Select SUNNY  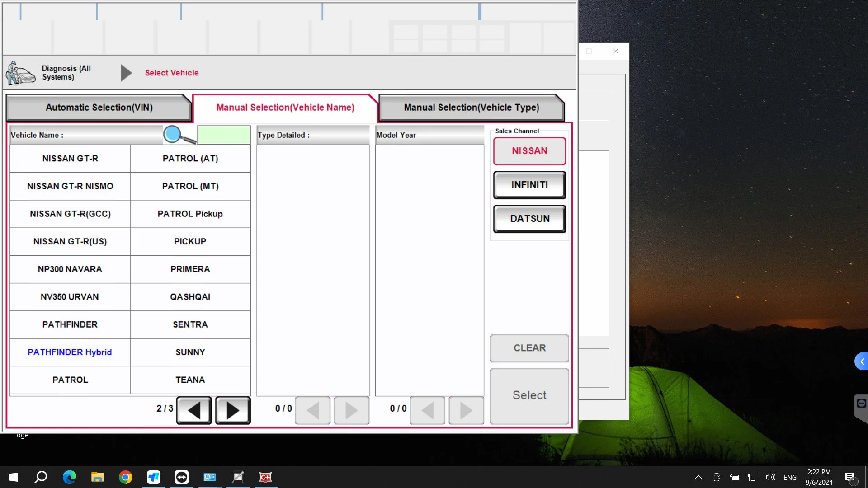pyautogui.click(x=190, y=352)
